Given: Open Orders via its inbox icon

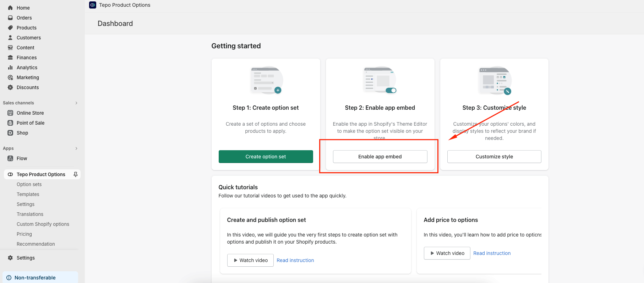Looking at the screenshot, I should coord(10,18).
